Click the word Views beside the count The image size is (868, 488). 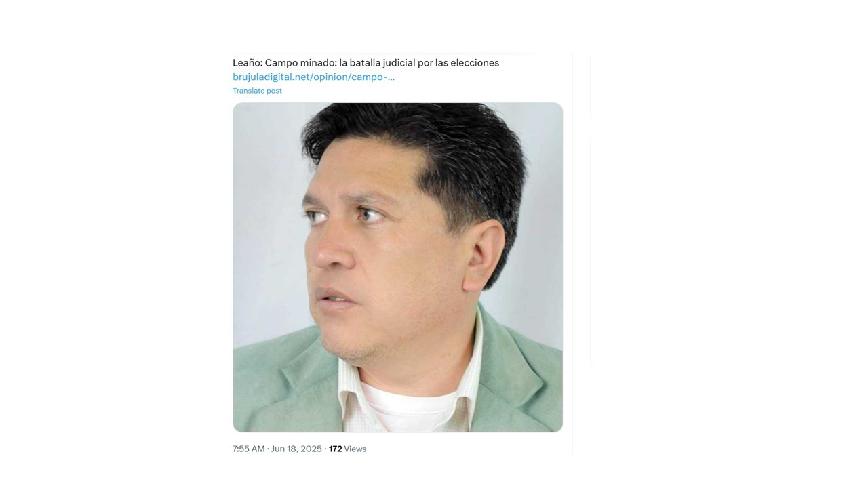(355, 449)
